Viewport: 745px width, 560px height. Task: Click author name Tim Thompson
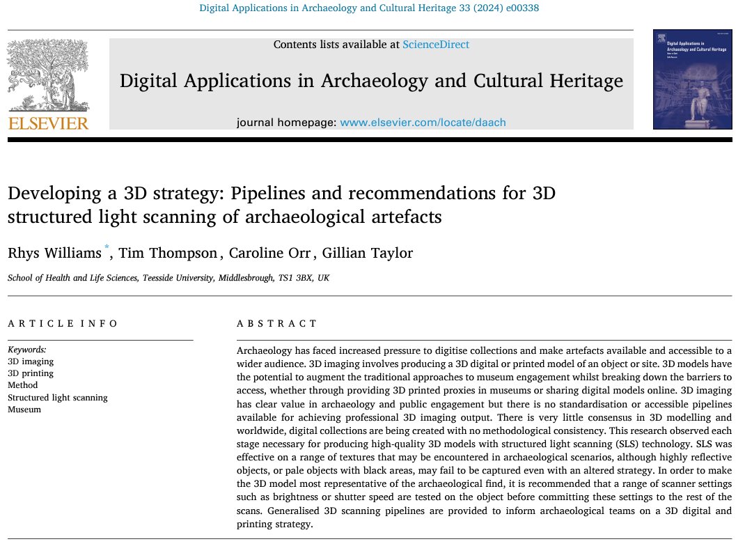[x=168, y=252]
